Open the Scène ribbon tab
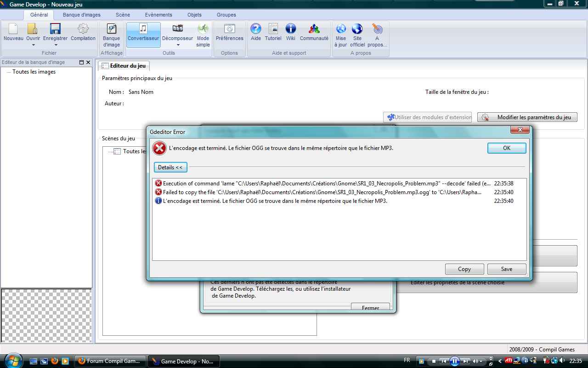This screenshot has width=588, height=368. [123, 15]
